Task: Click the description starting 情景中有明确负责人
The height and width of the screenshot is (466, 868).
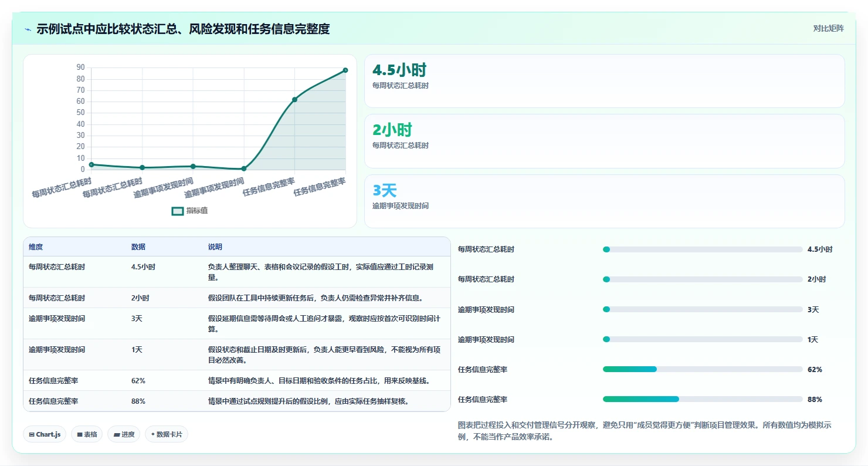Action: 319,380
